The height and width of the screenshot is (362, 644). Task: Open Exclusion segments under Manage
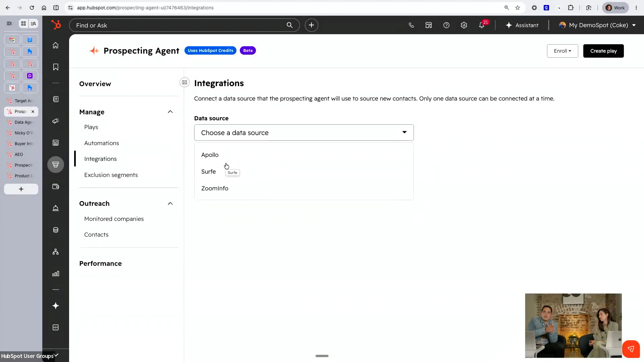[111, 175]
